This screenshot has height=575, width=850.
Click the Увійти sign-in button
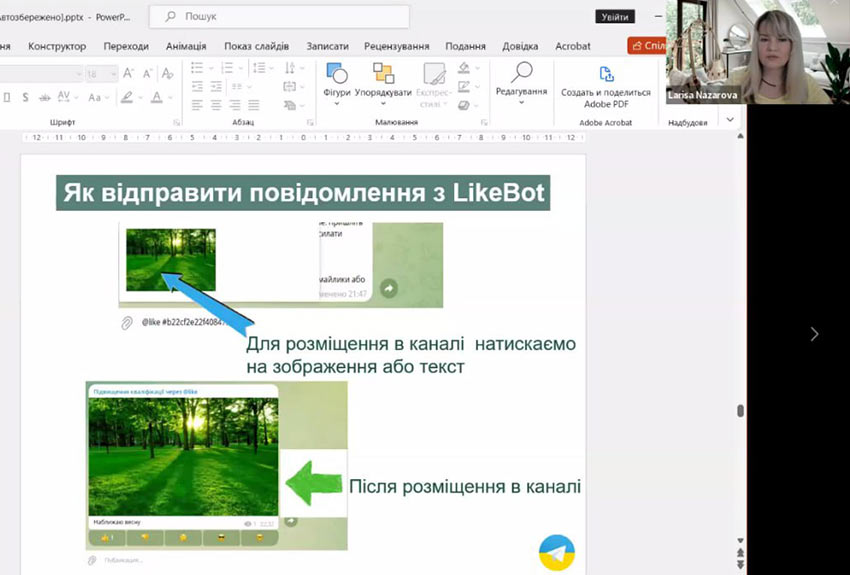coord(614,17)
